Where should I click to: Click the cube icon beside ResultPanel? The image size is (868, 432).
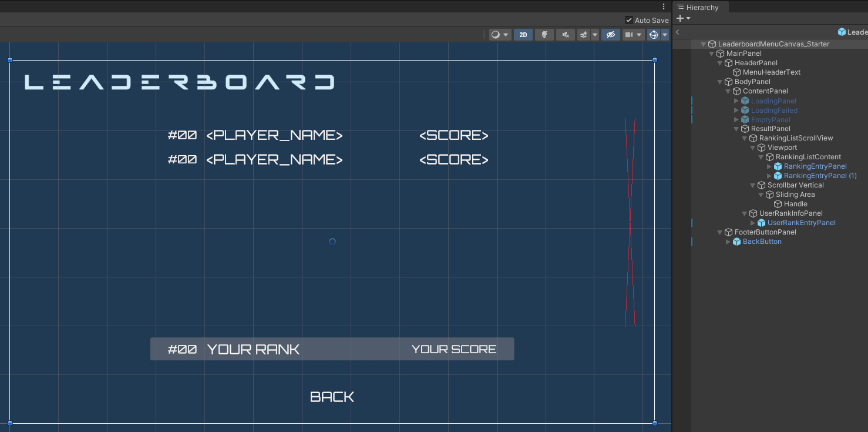(745, 129)
